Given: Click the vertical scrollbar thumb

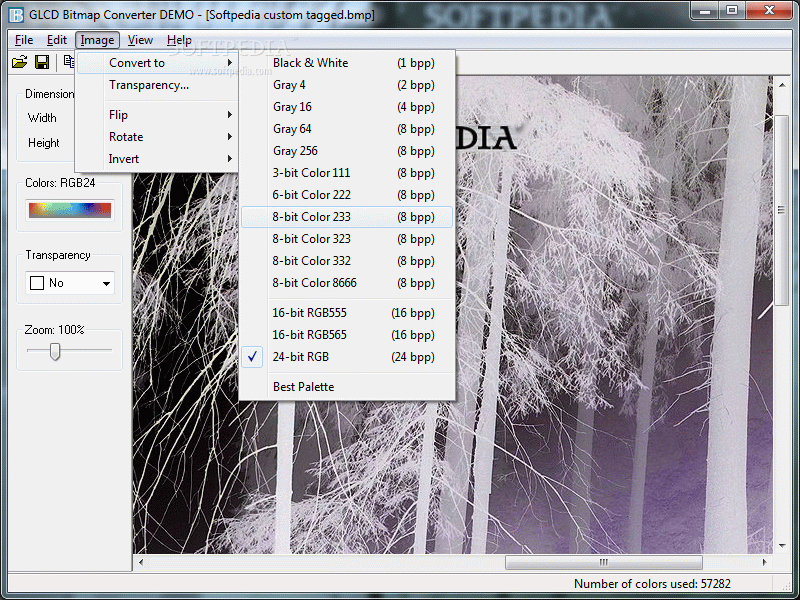Looking at the screenshot, I should [782, 211].
